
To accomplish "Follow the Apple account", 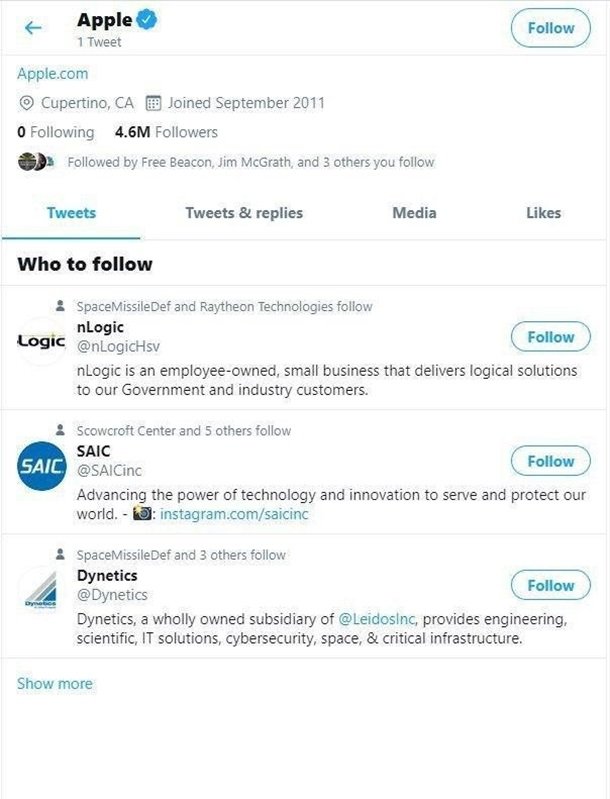I will tap(550, 28).
